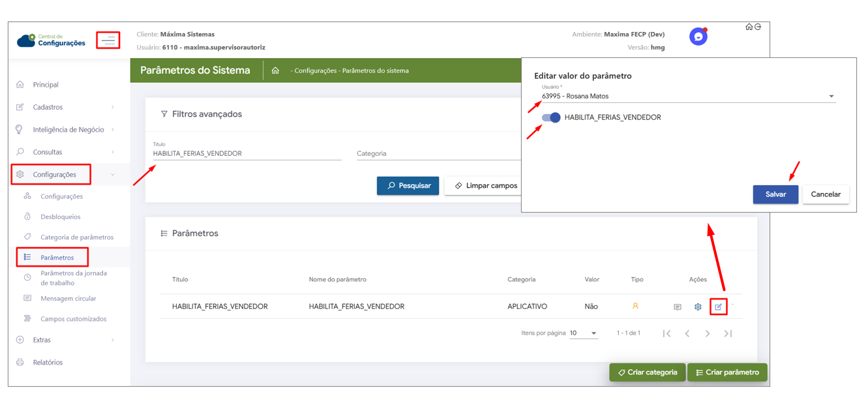Expand the Cadastros menu section

65,107
